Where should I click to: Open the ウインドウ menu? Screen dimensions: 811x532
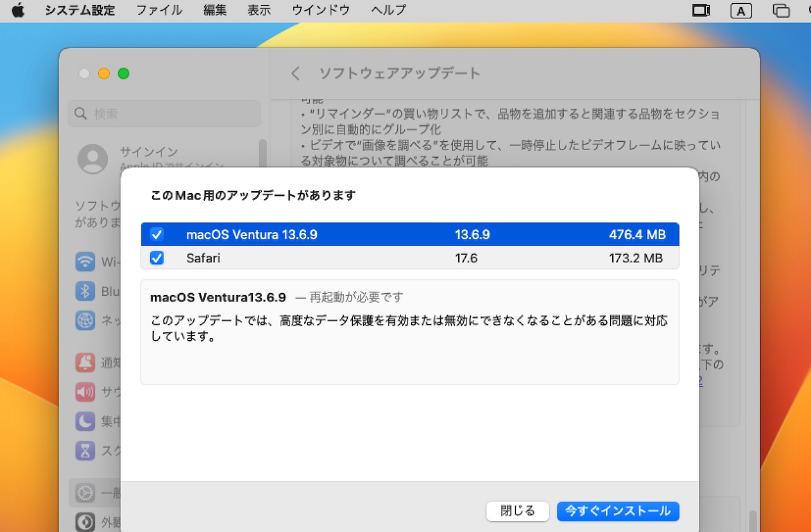[x=321, y=10]
